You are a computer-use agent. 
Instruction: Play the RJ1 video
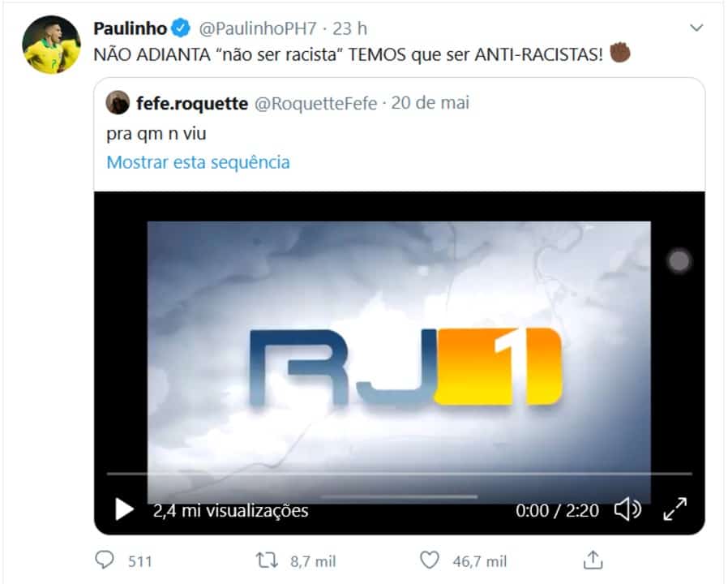[x=124, y=509]
